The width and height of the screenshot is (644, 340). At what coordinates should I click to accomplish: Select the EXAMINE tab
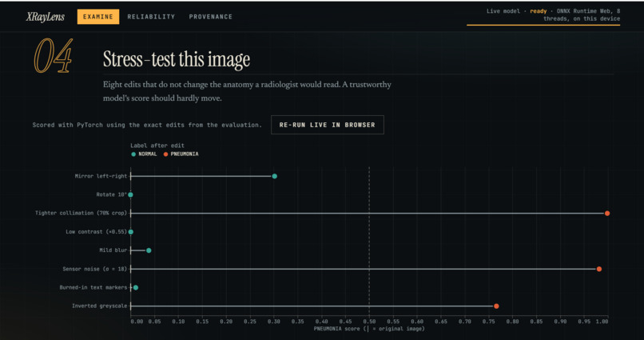pyautogui.click(x=98, y=17)
